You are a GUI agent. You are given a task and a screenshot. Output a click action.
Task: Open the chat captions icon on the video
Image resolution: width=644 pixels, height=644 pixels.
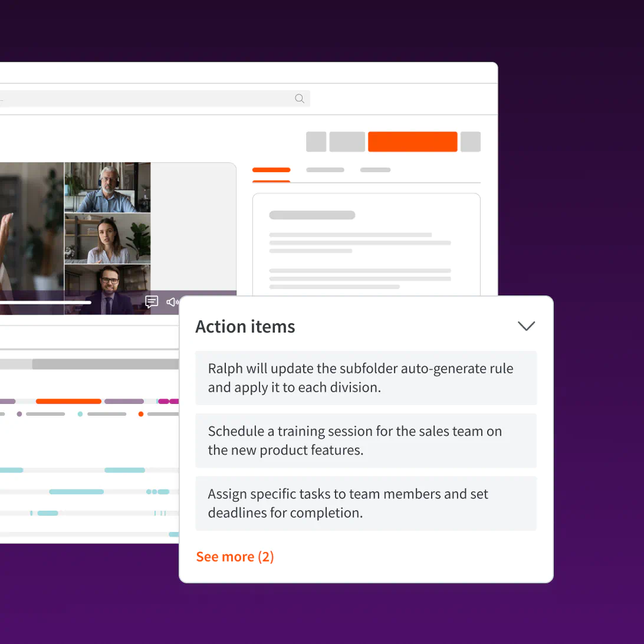point(152,302)
